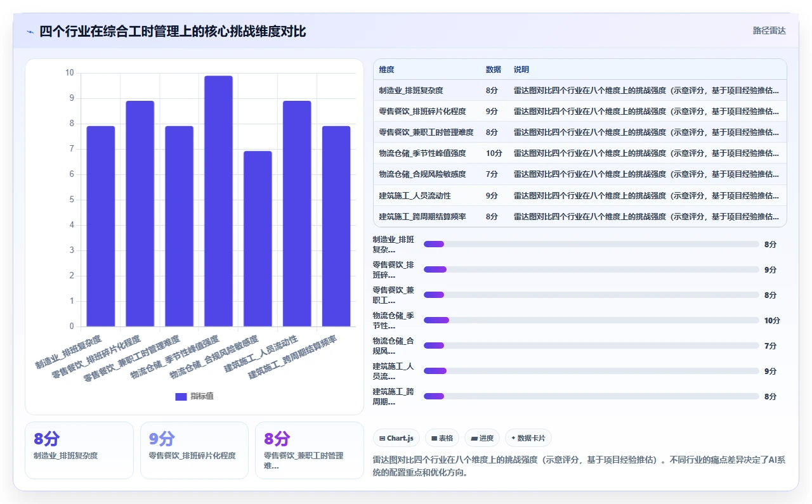Click x-axis label 建筑施工_跨周期结算频率
The width and height of the screenshot is (812, 504).
292,358
